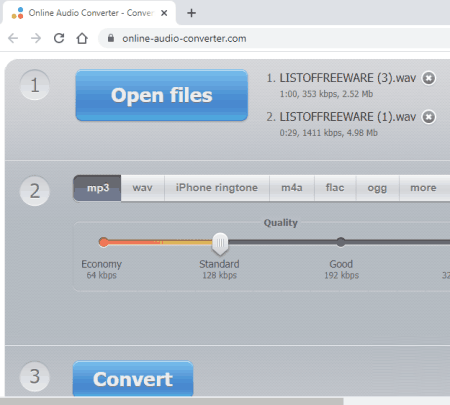Click the 1:00, 353 kbps, 2.52 Mb details
This screenshot has width=450, height=405.
coord(326,94)
